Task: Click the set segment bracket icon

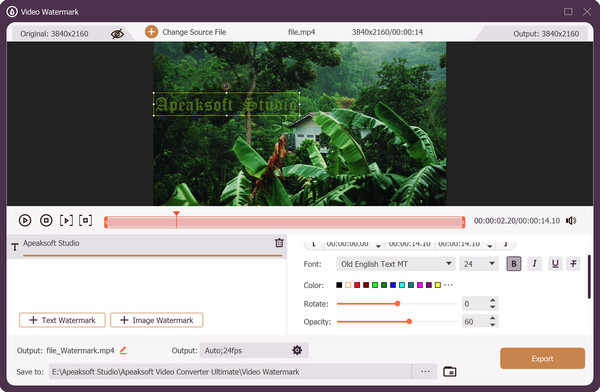Action: (x=85, y=220)
